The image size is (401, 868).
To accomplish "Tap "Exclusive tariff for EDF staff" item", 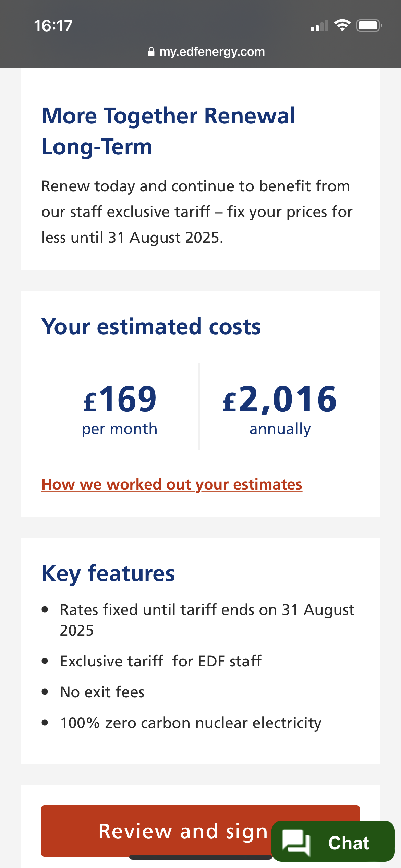I will (x=160, y=661).
